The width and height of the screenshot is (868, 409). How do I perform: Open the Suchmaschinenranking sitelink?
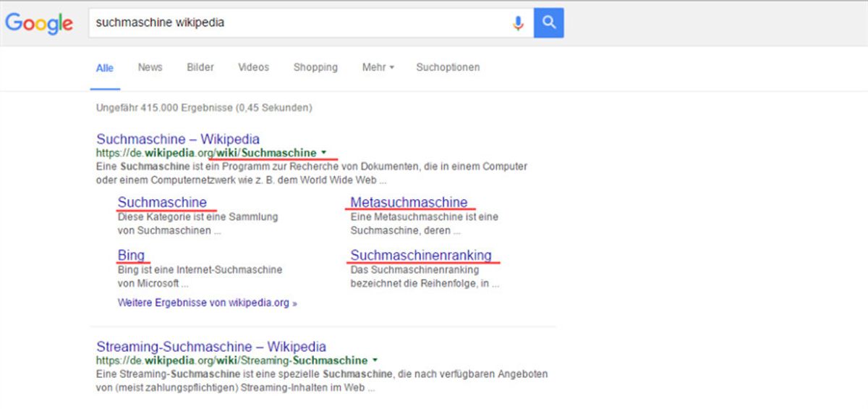421,255
